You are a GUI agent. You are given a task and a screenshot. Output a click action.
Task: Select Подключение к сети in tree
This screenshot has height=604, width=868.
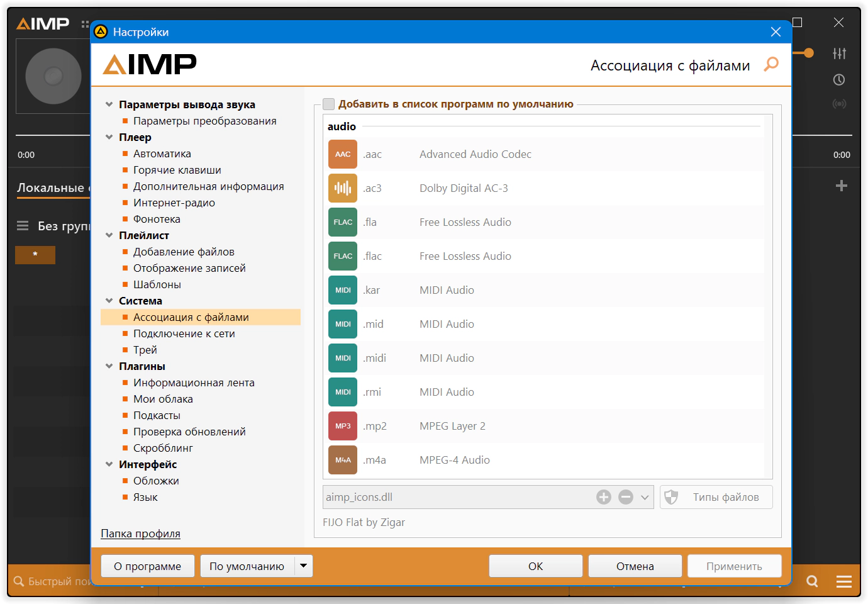click(x=184, y=333)
